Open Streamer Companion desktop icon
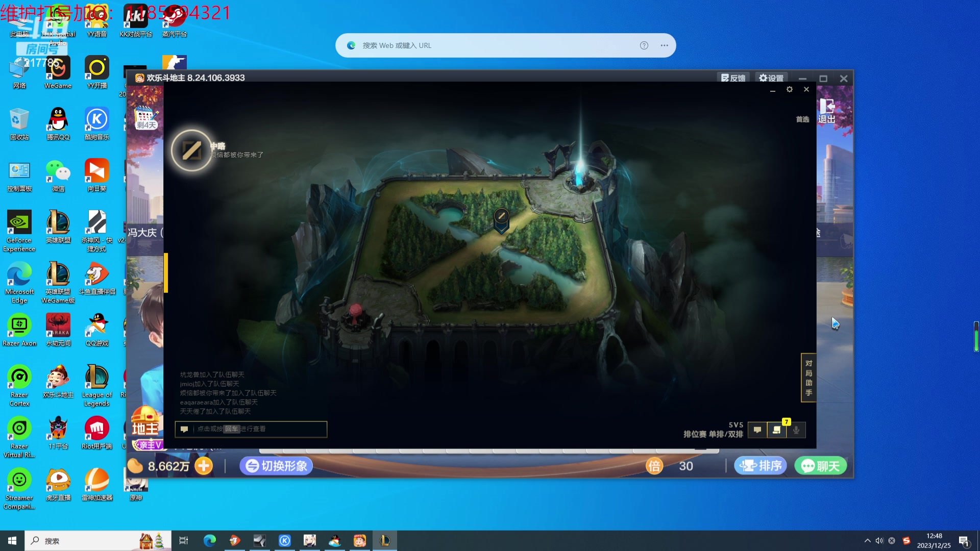This screenshot has height=551, width=980. [x=19, y=489]
